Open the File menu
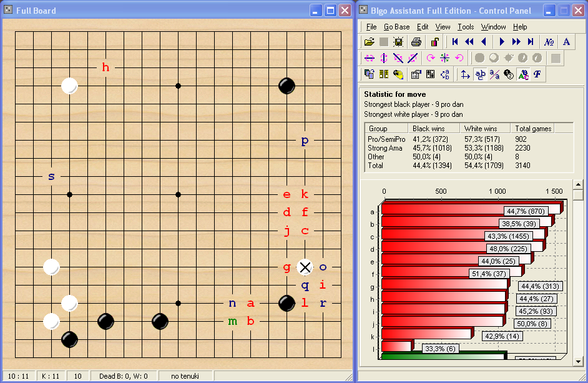Screen dimensions: 588x383 point(371,27)
